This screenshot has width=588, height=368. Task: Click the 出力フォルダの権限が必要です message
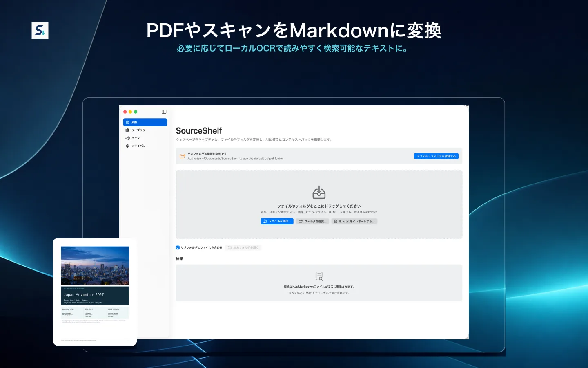[207, 154]
